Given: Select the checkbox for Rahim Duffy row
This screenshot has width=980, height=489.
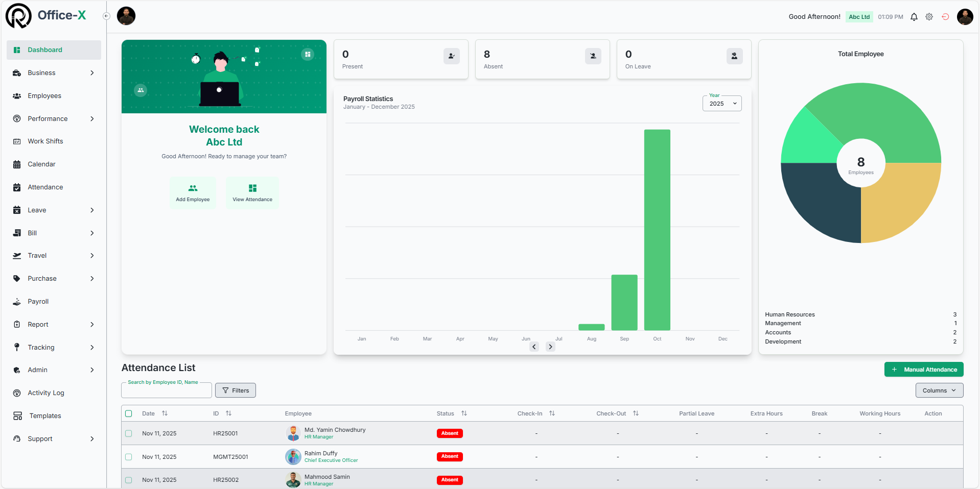Looking at the screenshot, I should pyautogui.click(x=129, y=457).
